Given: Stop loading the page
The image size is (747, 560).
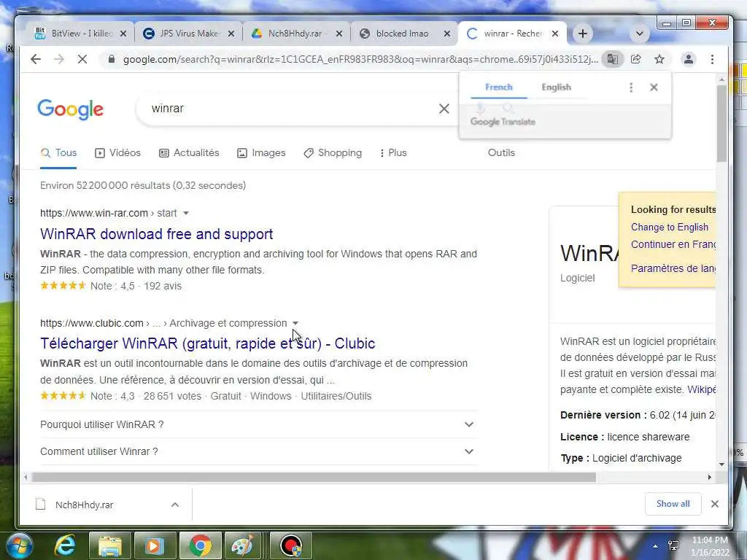Looking at the screenshot, I should click(x=82, y=59).
